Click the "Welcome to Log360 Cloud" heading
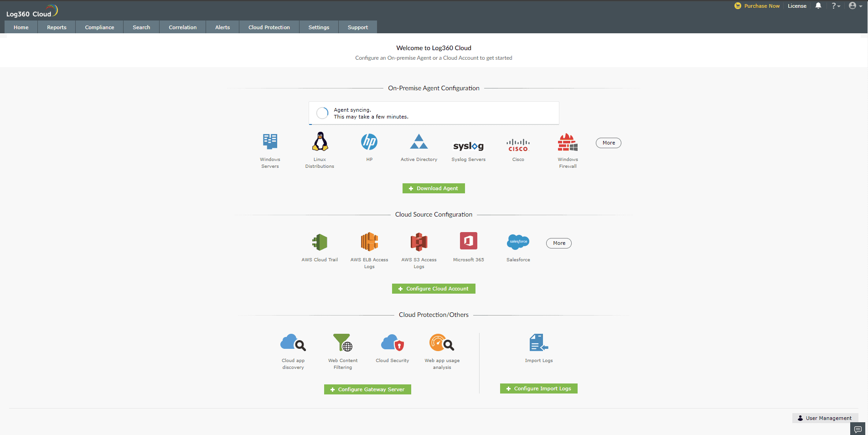The height and width of the screenshot is (435, 868). (x=434, y=48)
